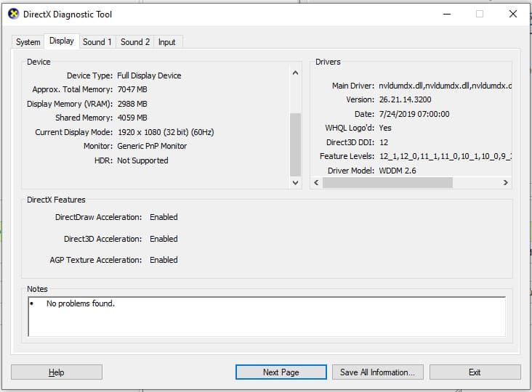Click the '7047 MB' total memory value
The height and width of the screenshot is (392, 532).
point(132,89)
